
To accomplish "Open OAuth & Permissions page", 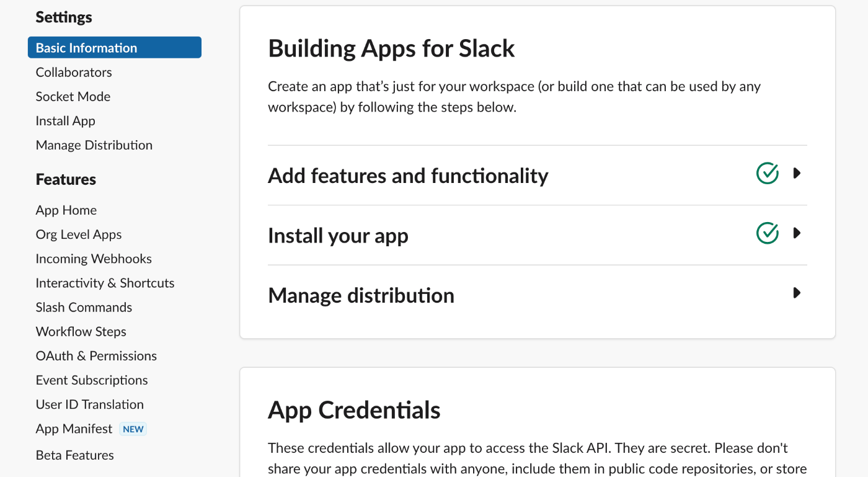I will [96, 356].
